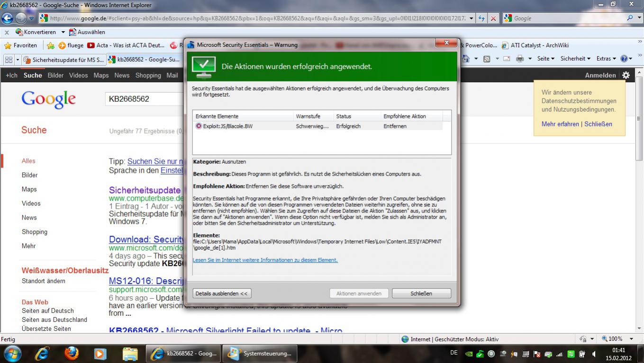The image size is (644, 363).
Task: Open the Extras dropdown menu
Action: tap(606, 59)
